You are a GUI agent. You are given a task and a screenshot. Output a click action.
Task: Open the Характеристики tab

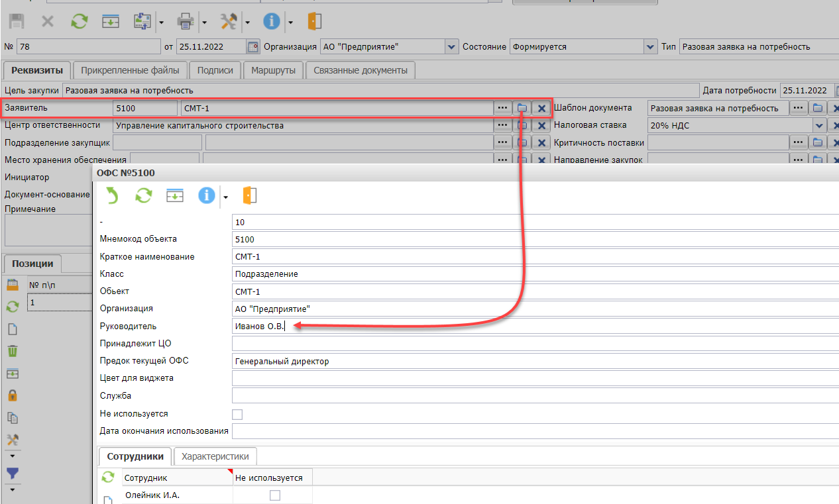pyautogui.click(x=215, y=456)
